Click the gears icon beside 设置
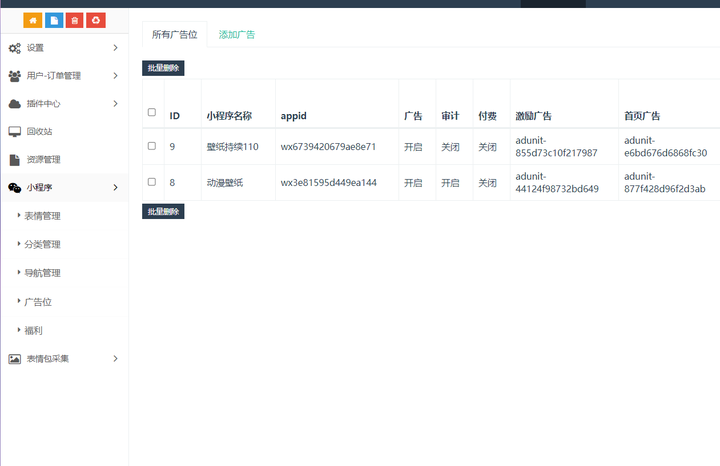The width and height of the screenshot is (720, 466). point(15,48)
